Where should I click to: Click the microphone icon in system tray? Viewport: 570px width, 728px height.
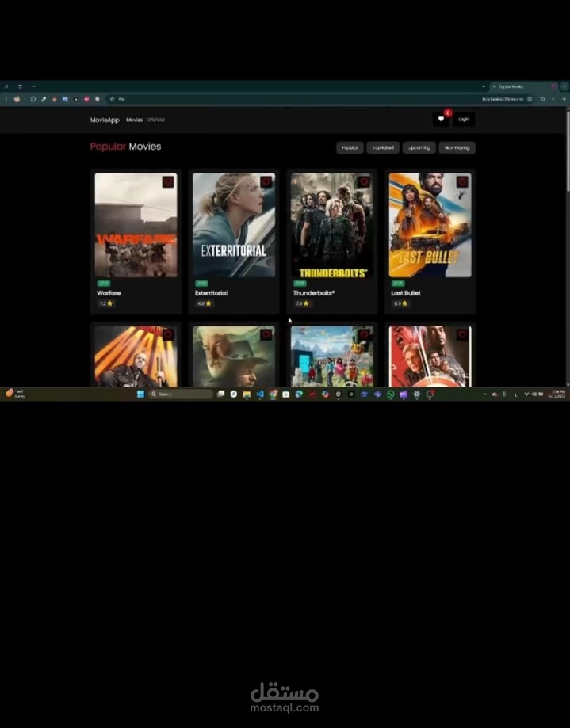coord(504,394)
